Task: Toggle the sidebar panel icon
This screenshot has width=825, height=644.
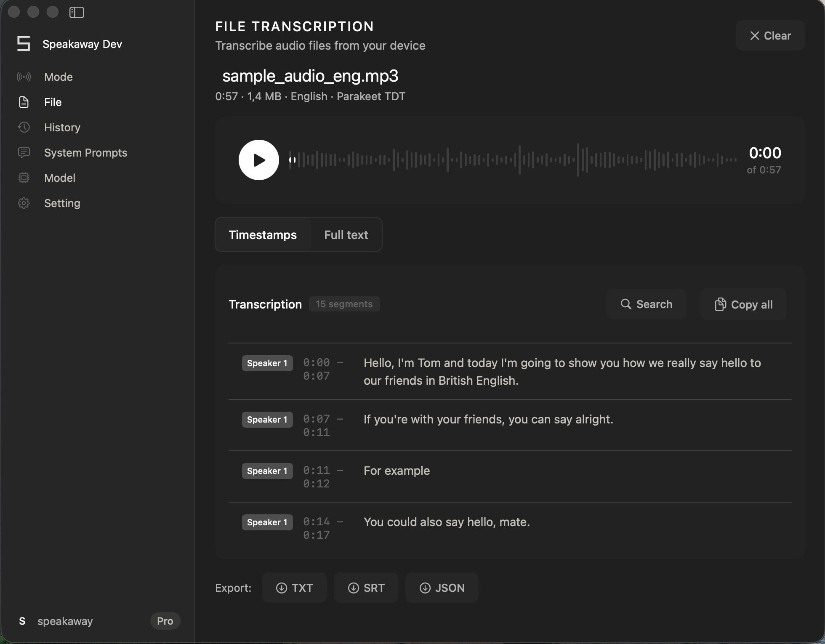Action: pos(77,12)
